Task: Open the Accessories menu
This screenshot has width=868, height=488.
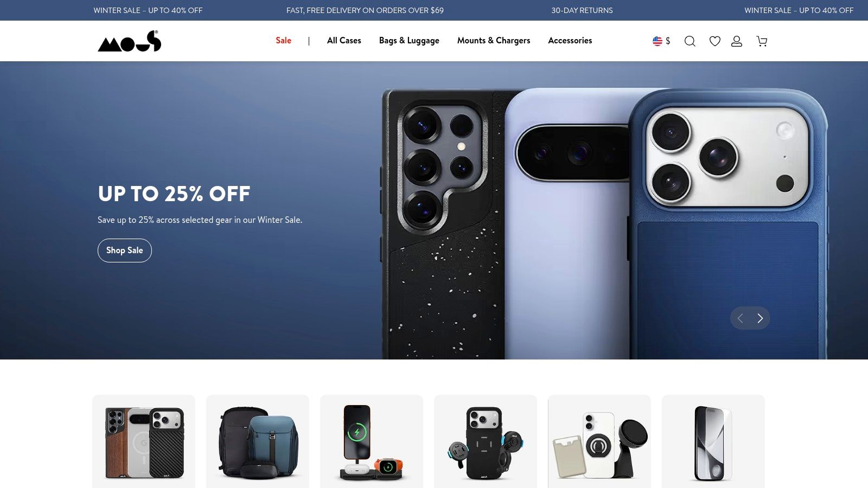Action: (x=570, y=41)
